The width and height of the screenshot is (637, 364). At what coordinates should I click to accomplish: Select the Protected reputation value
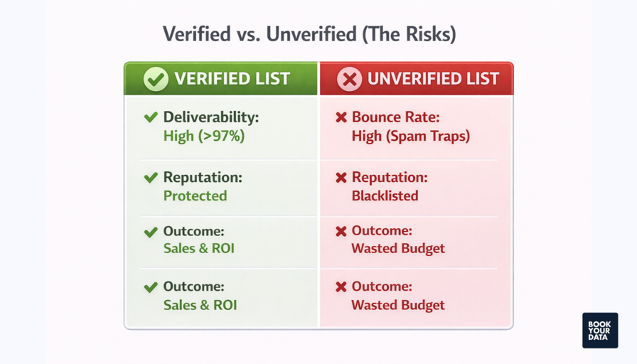195,196
